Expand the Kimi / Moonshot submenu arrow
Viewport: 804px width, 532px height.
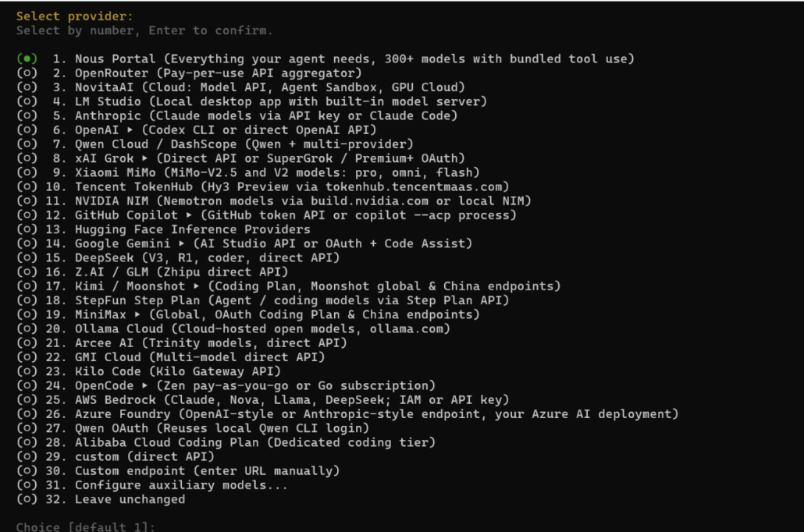[x=197, y=286]
